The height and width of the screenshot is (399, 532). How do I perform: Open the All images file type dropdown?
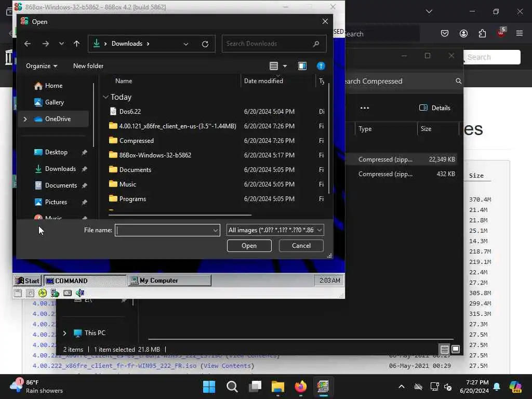(275, 230)
